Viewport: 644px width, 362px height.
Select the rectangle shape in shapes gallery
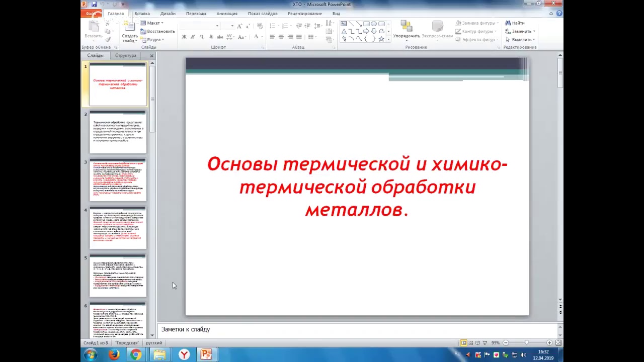tap(366, 24)
